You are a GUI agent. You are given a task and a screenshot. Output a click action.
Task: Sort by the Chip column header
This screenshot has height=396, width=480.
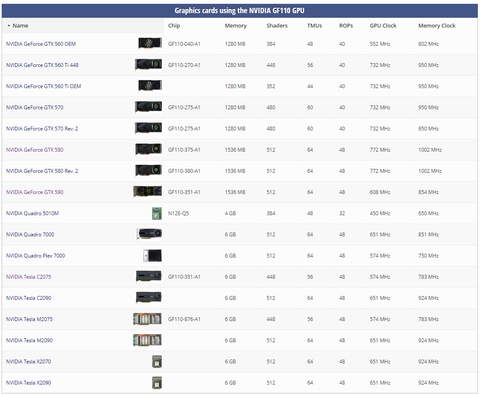[174, 26]
